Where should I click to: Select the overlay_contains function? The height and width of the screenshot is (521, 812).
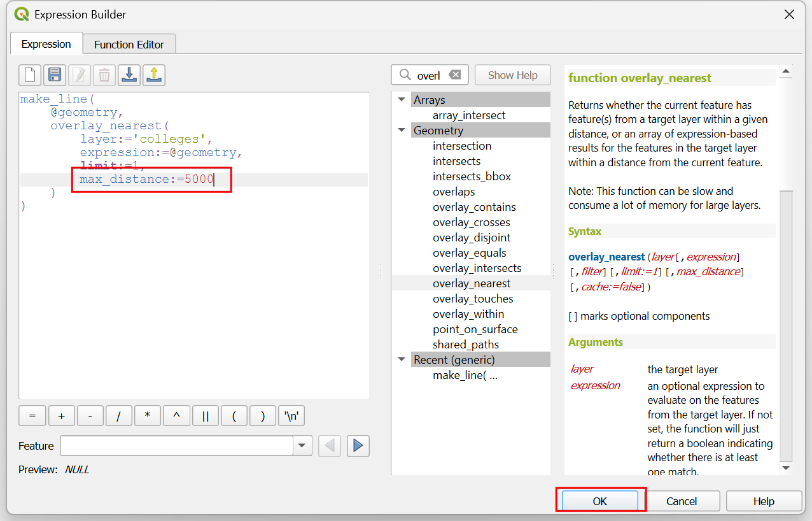[x=474, y=207]
